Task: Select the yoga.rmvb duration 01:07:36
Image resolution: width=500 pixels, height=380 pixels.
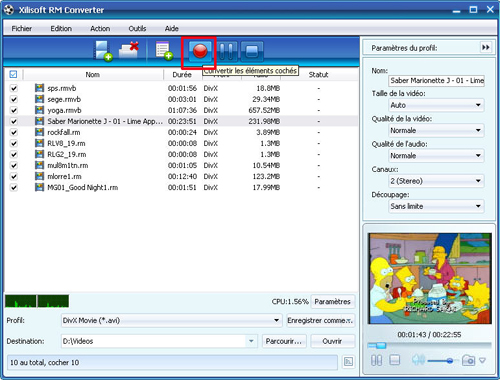Action: pos(182,110)
